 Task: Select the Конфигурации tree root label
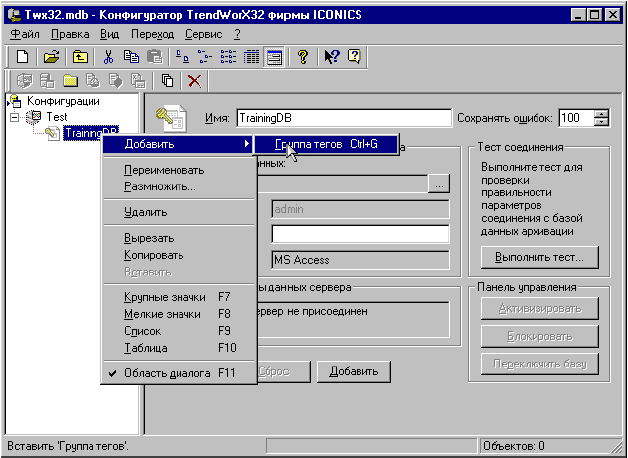pos(63,101)
